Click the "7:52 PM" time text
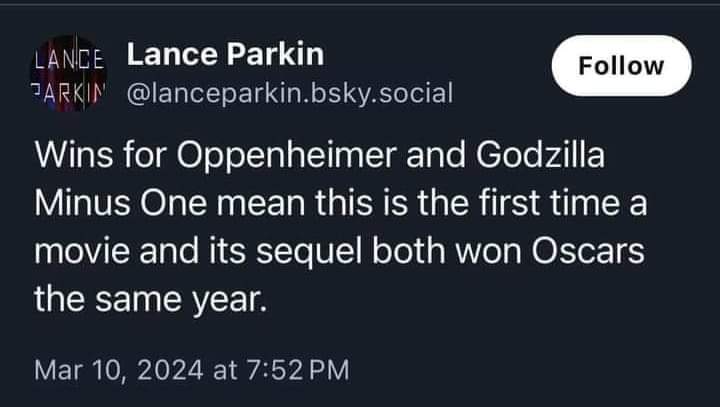Screen dimensions: 720x407 tap(298, 371)
